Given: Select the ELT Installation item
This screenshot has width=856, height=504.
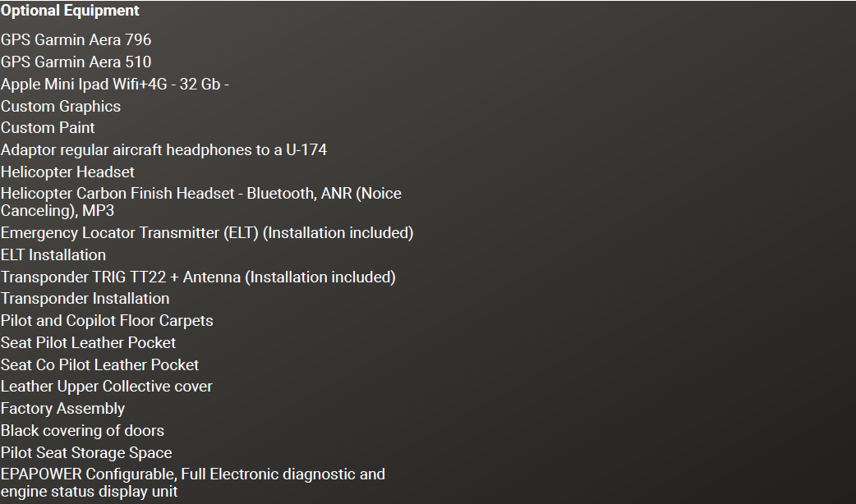Looking at the screenshot, I should (53, 254).
